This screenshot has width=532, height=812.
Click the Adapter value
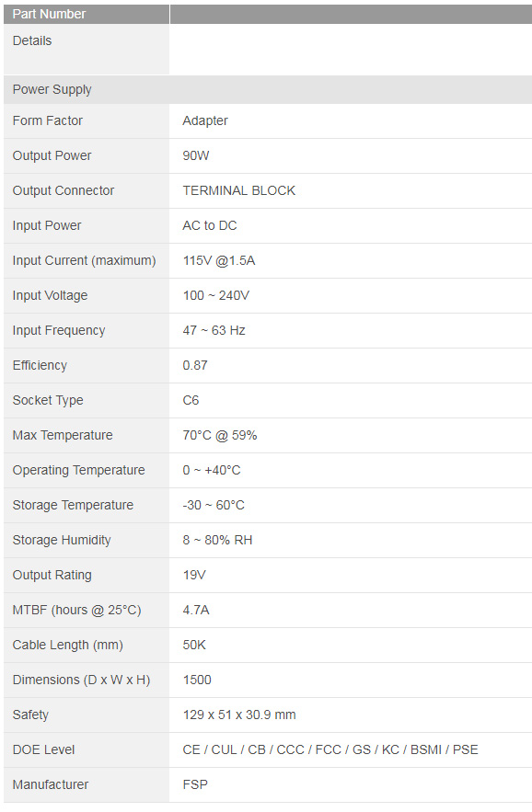coord(205,120)
